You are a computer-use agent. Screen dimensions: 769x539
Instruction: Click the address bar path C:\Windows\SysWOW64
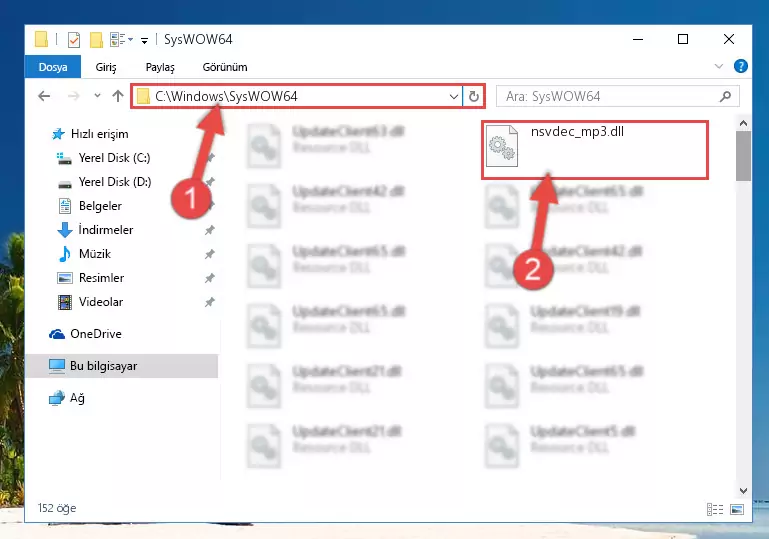coord(226,96)
